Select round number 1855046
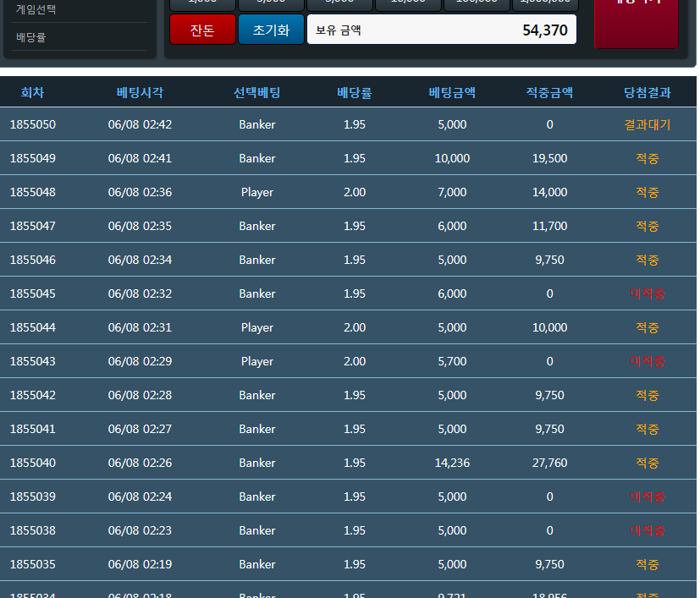The width and height of the screenshot is (700, 598). [x=33, y=260]
